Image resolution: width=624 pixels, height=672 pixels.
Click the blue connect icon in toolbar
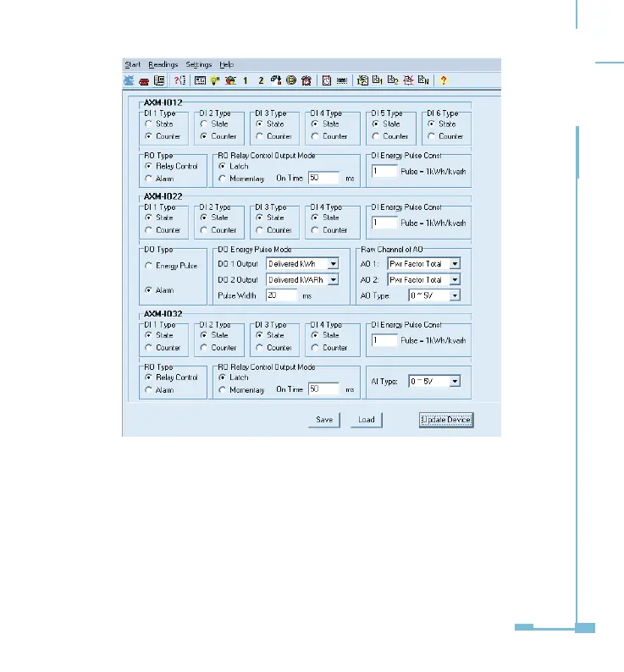[x=129, y=80]
